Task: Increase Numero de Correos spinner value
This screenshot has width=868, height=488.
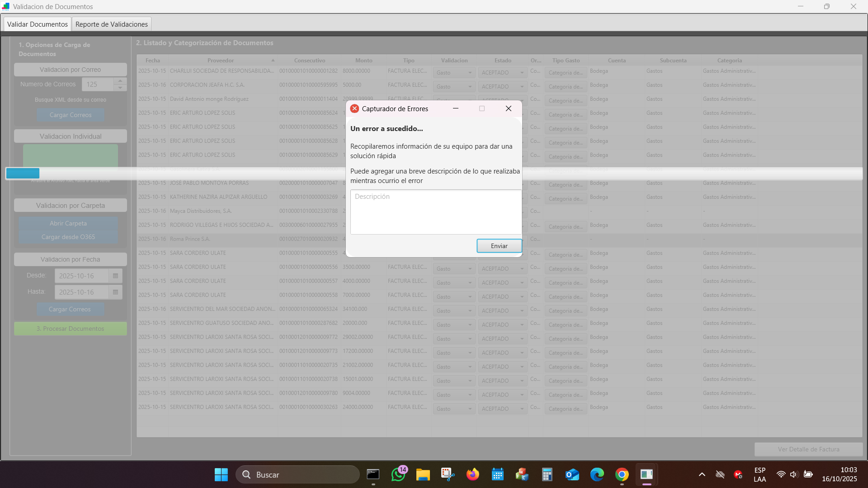Action: 120,81
